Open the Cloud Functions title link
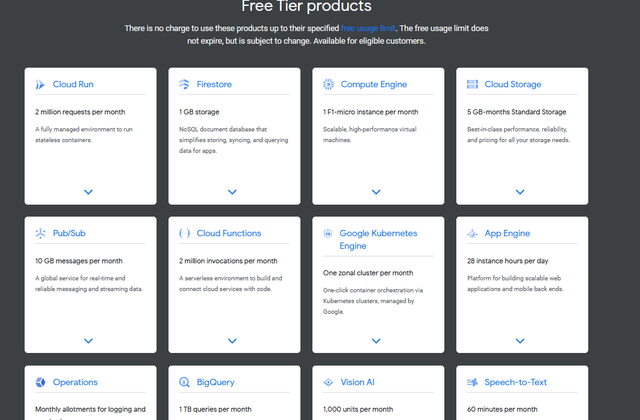This screenshot has height=420, width=640. tap(229, 233)
